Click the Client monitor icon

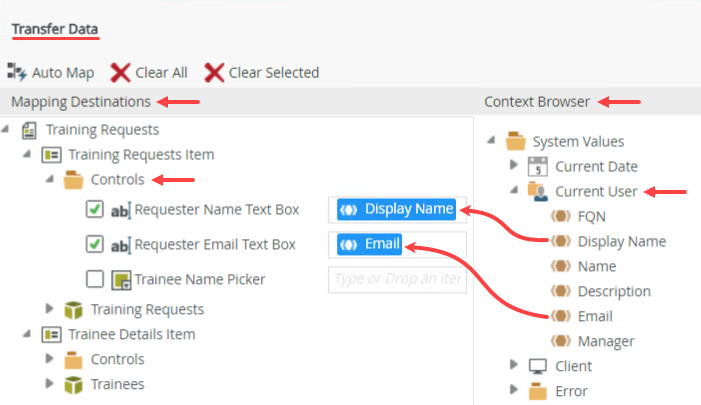tap(538, 366)
